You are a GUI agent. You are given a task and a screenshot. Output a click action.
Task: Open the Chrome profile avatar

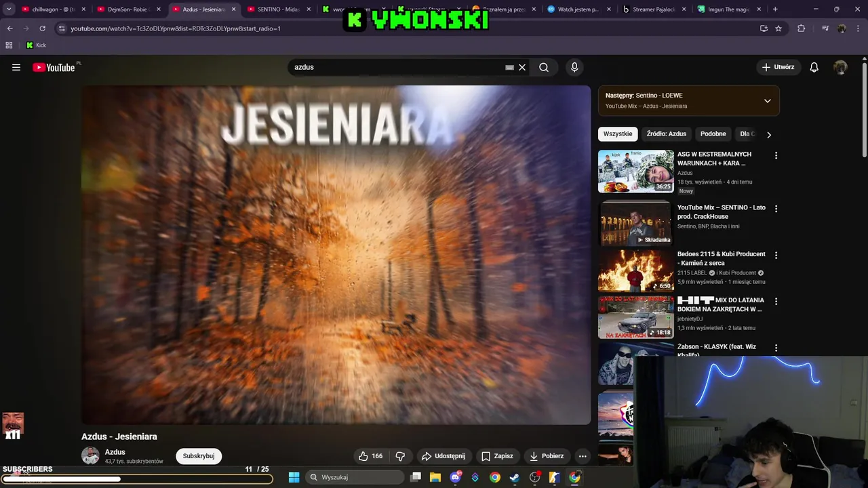(x=842, y=28)
